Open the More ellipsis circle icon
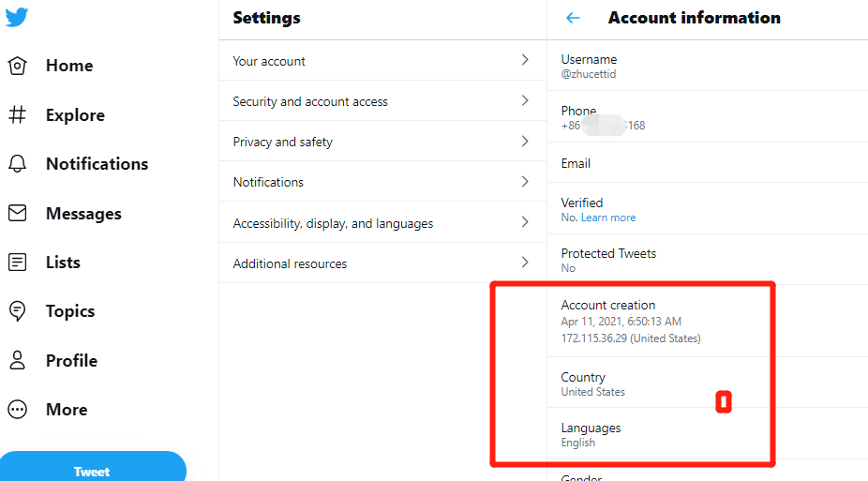This screenshot has height=481, width=868. click(x=17, y=410)
